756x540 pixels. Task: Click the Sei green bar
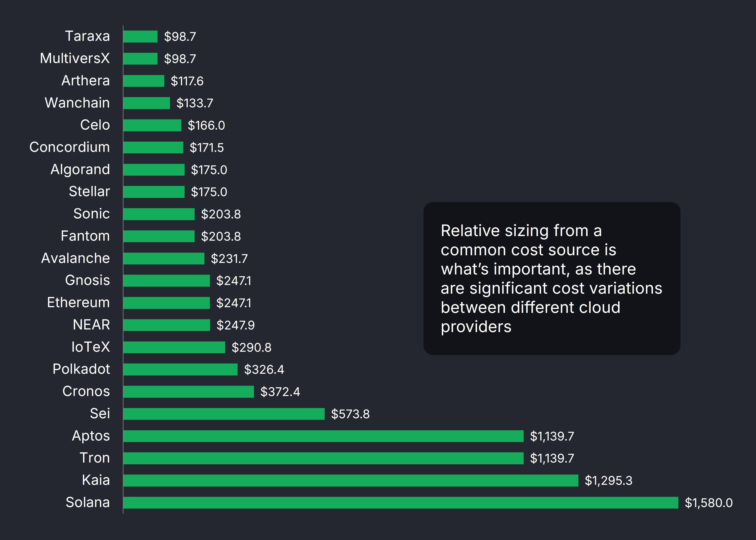(223, 414)
